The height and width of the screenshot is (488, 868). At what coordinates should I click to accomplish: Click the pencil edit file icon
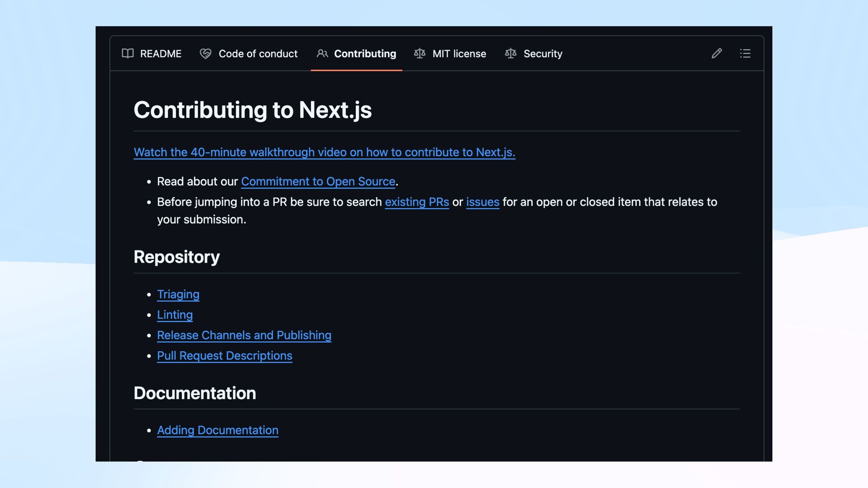tap(717, 53)
